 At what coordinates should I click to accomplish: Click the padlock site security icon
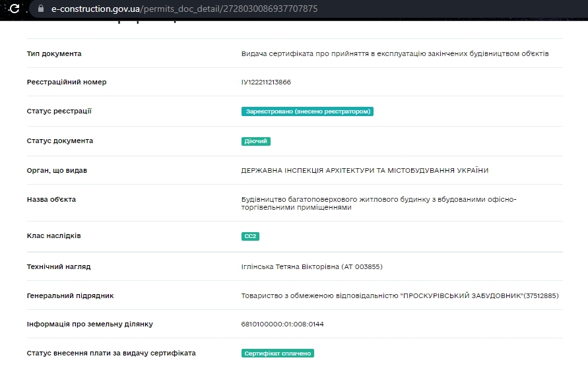(x=41, y=9)
